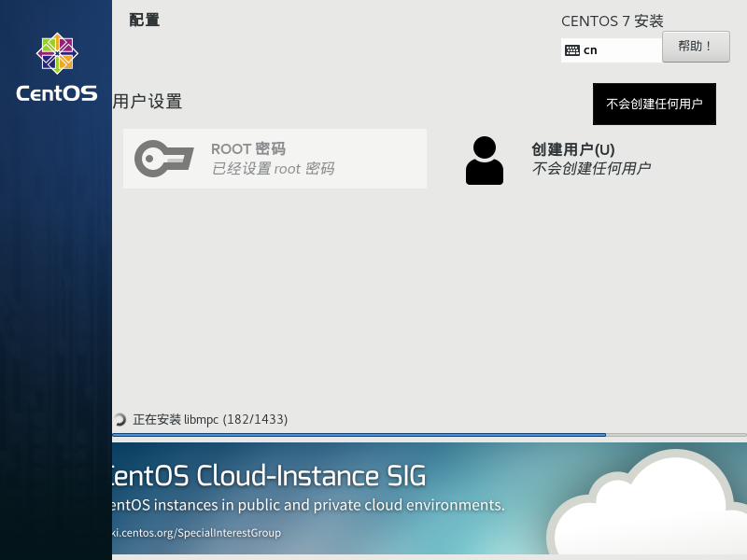Click the cn keyboard layout field
747x560 pixels.
click(612, 50)
